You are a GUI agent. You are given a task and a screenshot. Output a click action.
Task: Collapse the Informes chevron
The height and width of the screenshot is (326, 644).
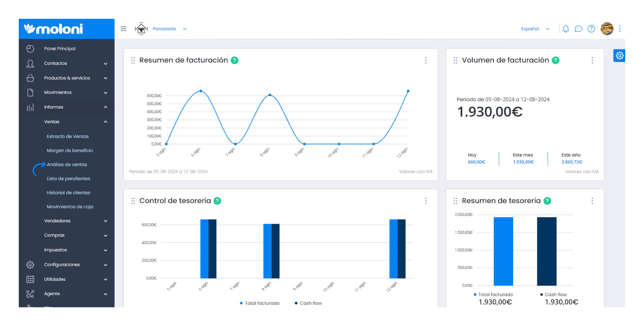tap(106, 107)
